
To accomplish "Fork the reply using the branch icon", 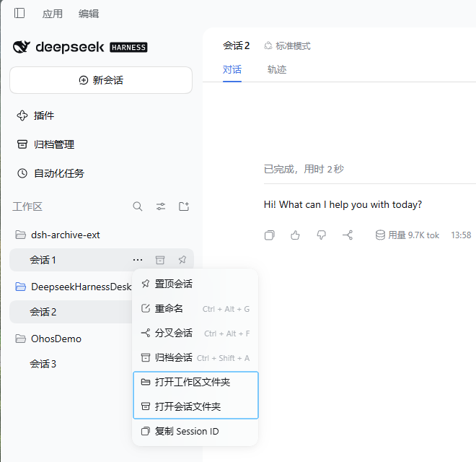I will [x=348, y=235].
